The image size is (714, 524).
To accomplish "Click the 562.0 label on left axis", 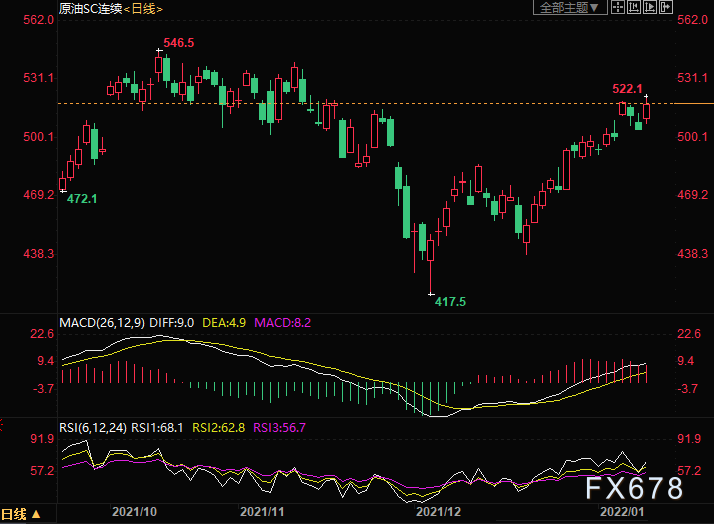I will [x=39, y=20].
